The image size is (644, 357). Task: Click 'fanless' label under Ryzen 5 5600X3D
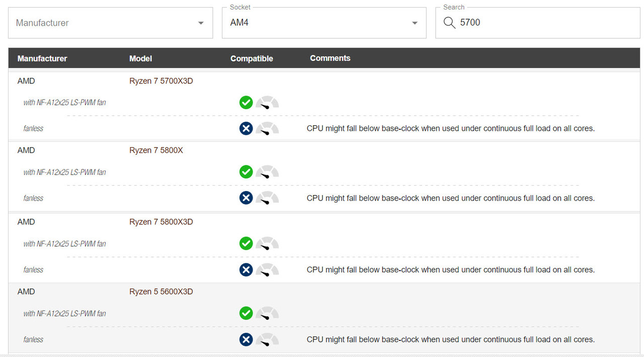tap(33, 339)
